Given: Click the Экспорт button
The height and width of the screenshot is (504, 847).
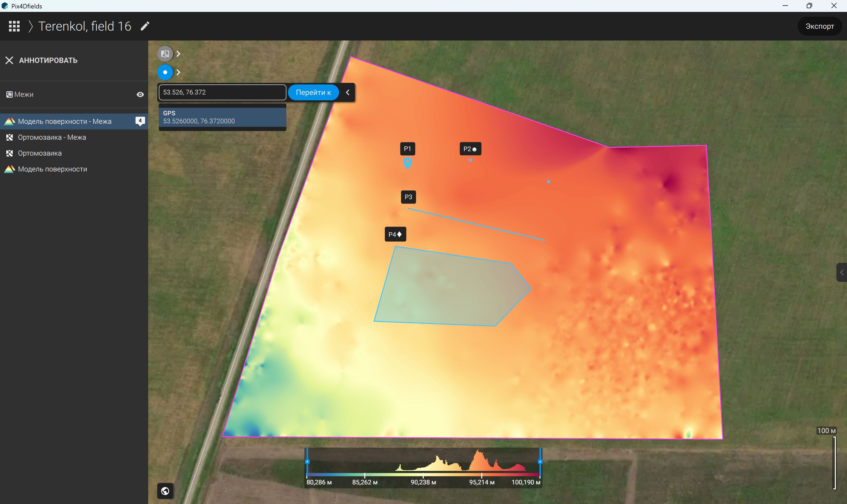Looking at the screenshot, I should [x=819, y=26].
